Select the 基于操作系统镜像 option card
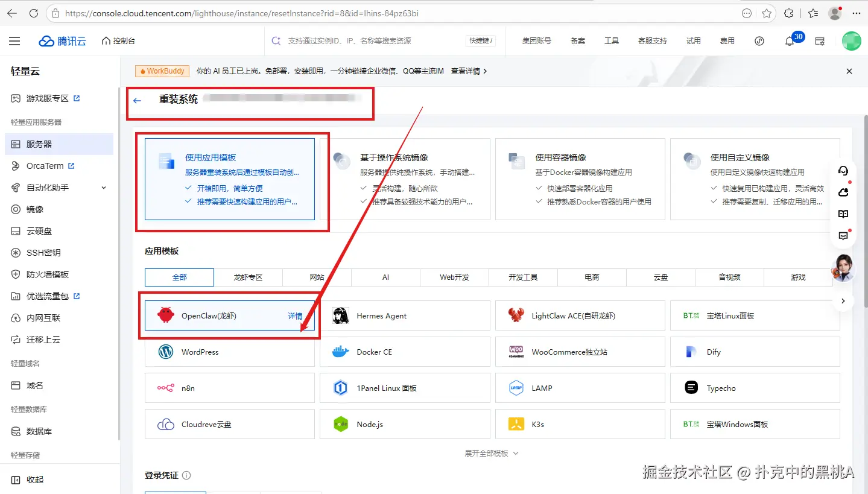 405,179
